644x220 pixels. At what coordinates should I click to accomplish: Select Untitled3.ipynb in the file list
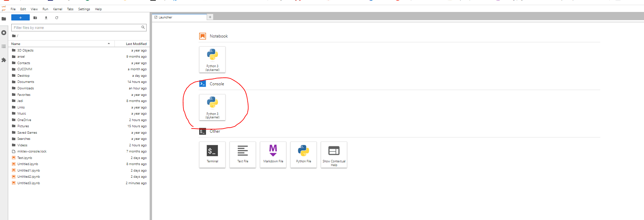pos(29,183)
